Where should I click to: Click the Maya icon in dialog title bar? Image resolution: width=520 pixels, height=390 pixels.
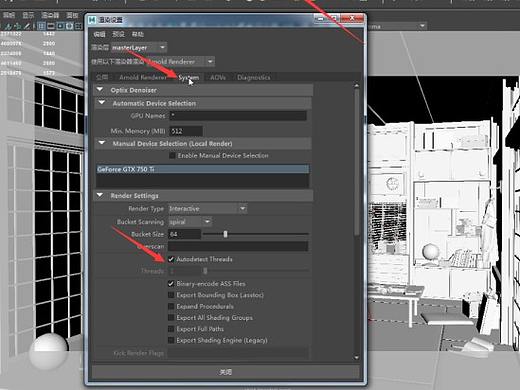[92, 20]
